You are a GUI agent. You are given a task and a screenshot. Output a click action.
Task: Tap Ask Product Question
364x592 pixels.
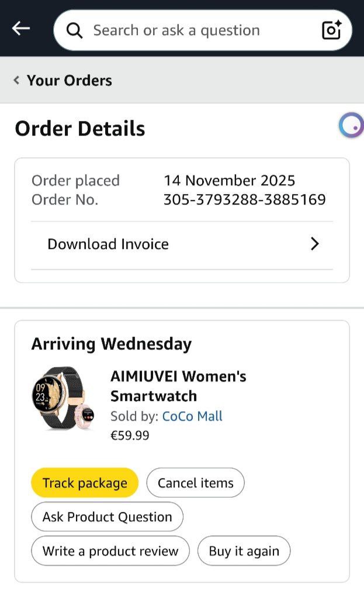click(107, 517)
